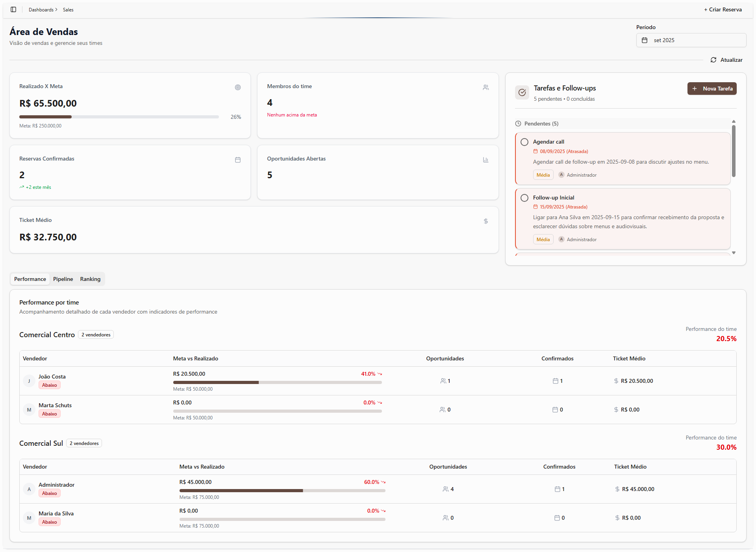Toggle the sidebar panel icon
The width and height of the screenshot is (756, 552).
(13, 9)
